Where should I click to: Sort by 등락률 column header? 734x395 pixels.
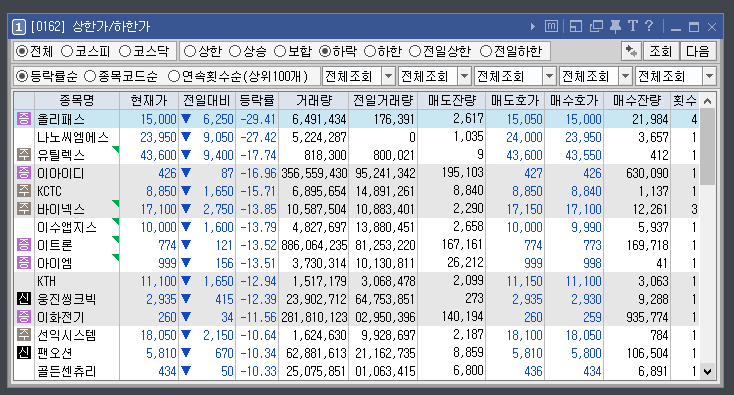pyautogui.click(x=257, y=100)
